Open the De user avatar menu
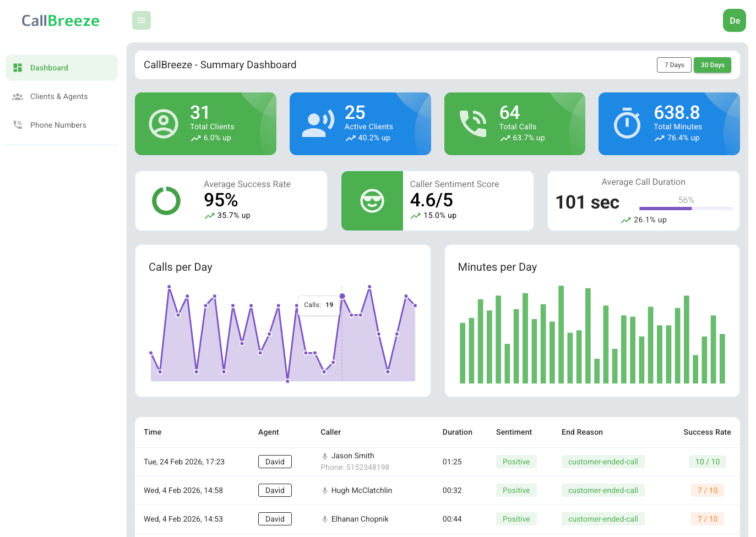Viewport: 756px width, 537px height. (x=735, y=20)
